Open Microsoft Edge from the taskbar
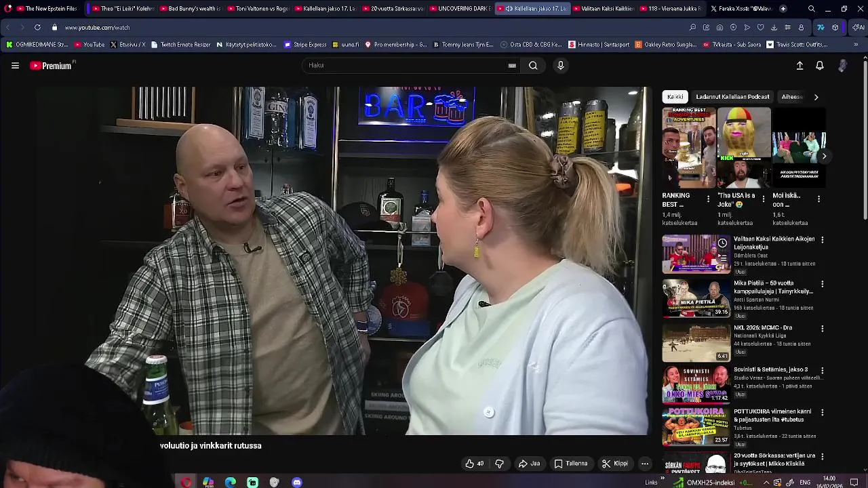Image resolution: width=868 pixels, height=488 pixels. pos(231,482)
